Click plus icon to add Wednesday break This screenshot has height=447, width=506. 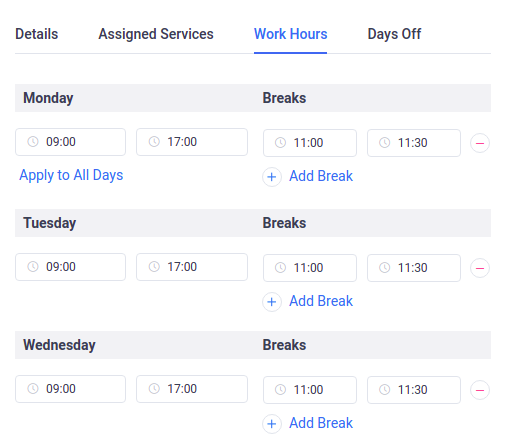point(272,424)
